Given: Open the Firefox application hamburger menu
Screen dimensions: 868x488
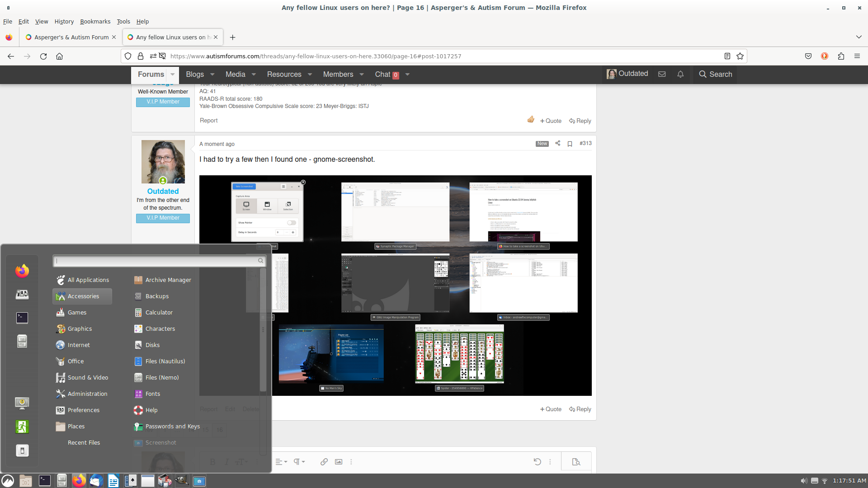Looking at the screenshot, I should click(x=857, y=56).
